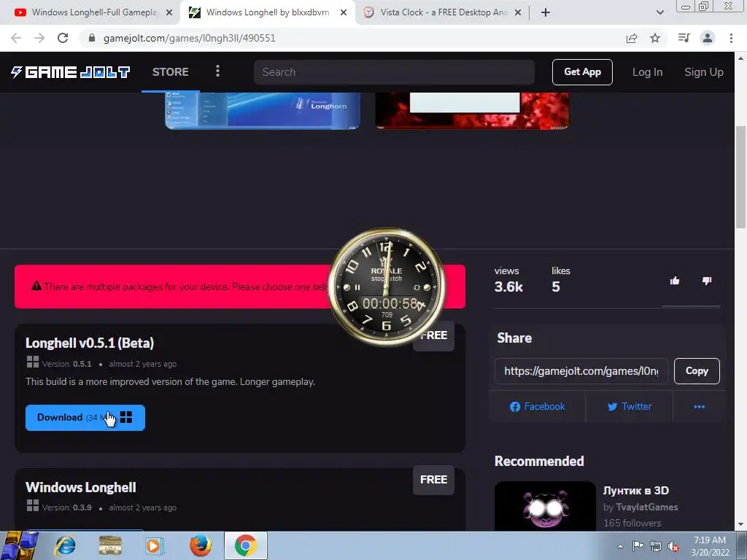Copy the game share link
Screen dimensions: 747x560
coord(697,371)
